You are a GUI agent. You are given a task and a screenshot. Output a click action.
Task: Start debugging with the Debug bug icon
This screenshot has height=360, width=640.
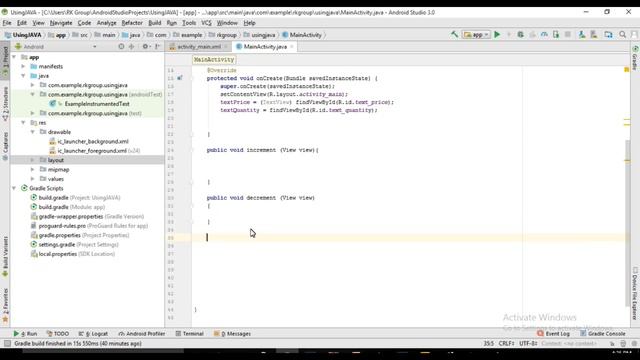[520, 35]
